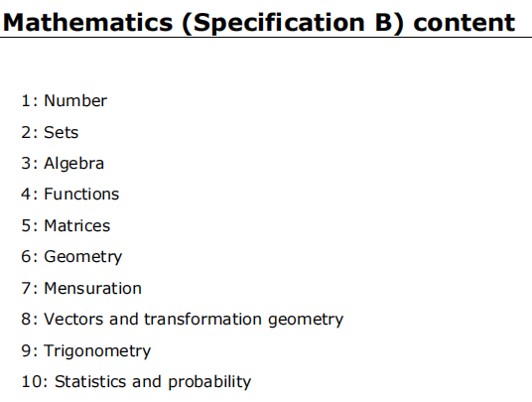The image size is (532, 402).
Task: Click the word 'Mathematics' in heading
Action: [x=88, y=23]
